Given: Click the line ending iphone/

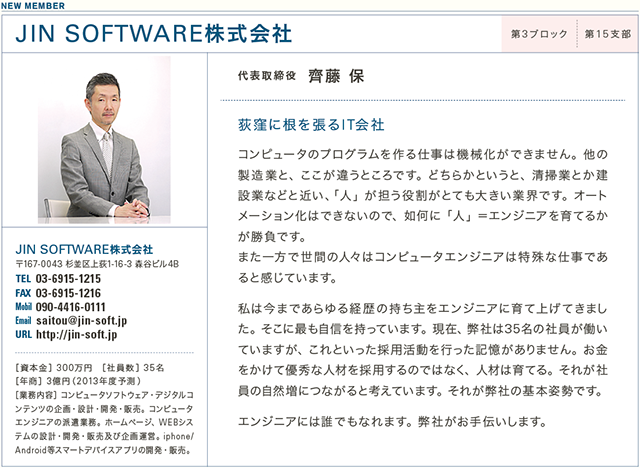Looking at the screenshot, I should [x=104, y=437].
